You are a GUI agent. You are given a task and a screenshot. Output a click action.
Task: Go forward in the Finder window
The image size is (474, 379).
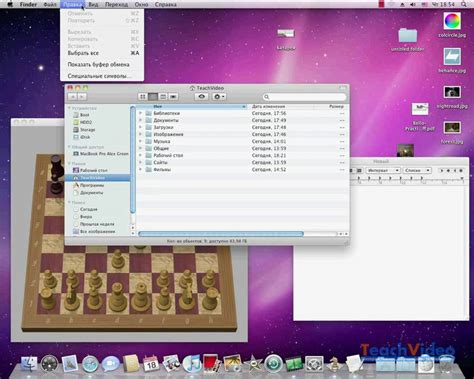82,97
